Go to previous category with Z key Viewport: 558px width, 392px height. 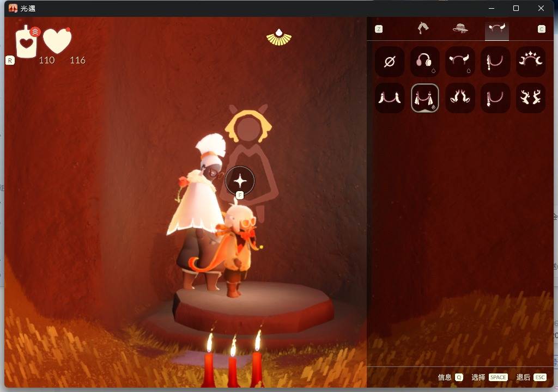[x=379, y=29]
